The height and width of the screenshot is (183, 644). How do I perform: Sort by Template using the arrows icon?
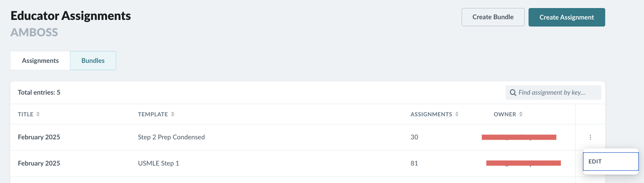[172, 114]
